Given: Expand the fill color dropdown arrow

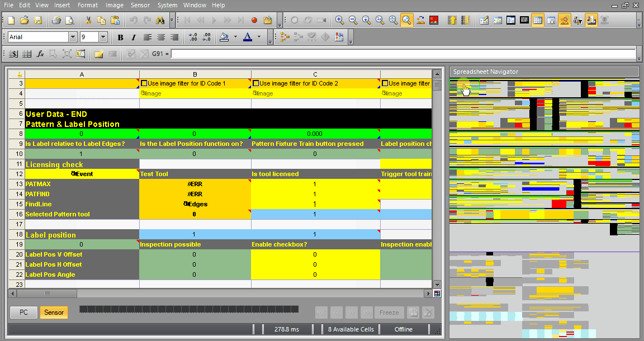Looking at the screenshot, I should pyautogui.click(x=235, y=37).
